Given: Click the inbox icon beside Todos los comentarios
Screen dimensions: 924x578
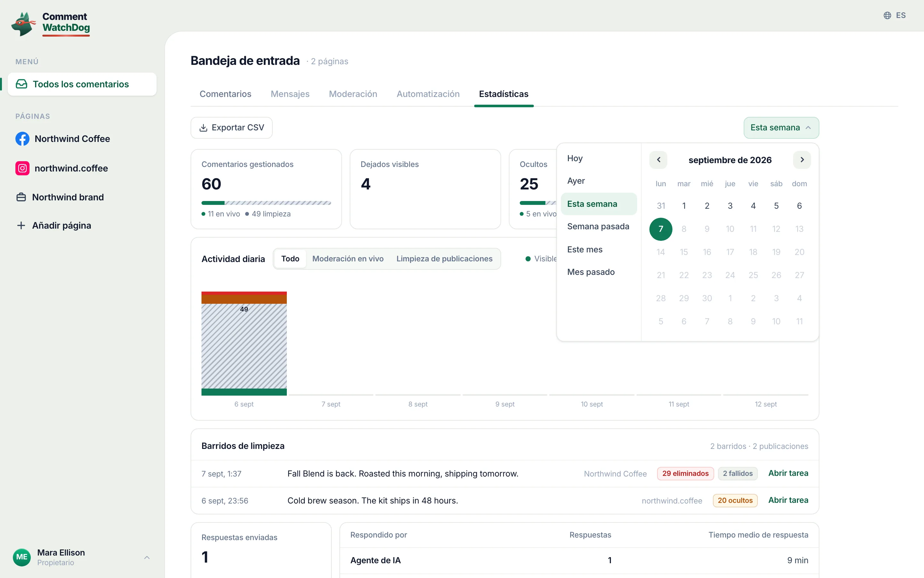Looking at the screenshot, I should tap(21, 84).
